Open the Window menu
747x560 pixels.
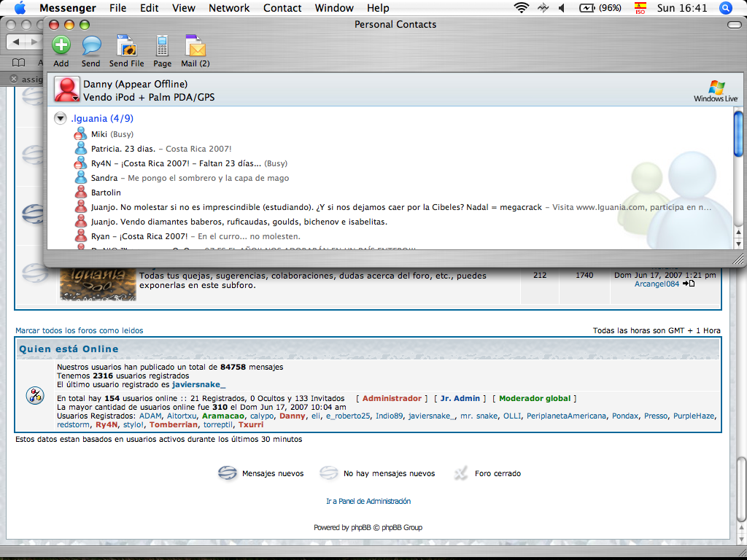[x=334, y=8]
